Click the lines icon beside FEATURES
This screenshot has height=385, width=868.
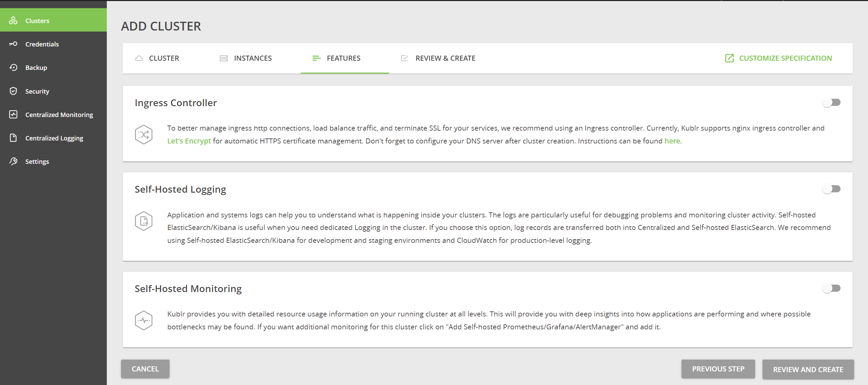pos(316,58)
